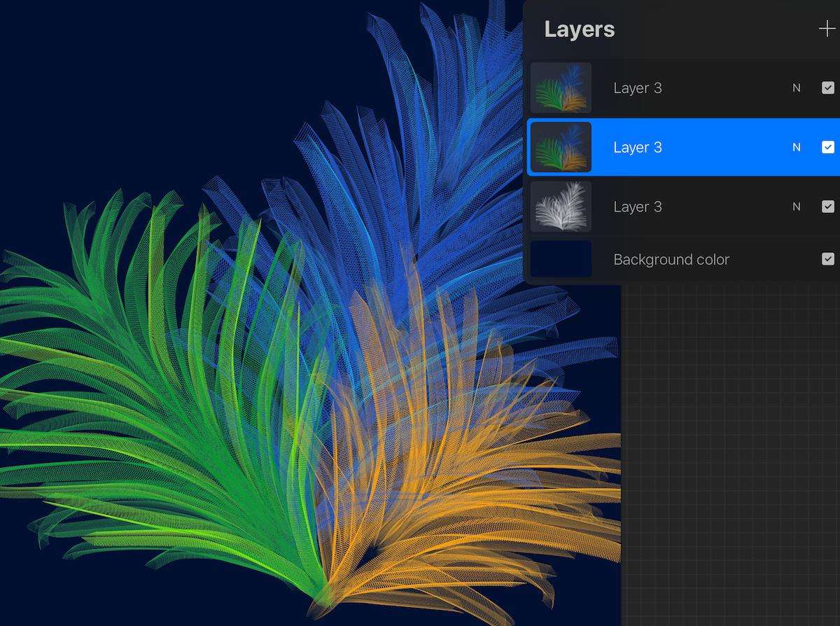The width and height of the screenshot is (840, 626).
Task: Click the Layer 3 name on the white feather layer
Action: point(638,207)
